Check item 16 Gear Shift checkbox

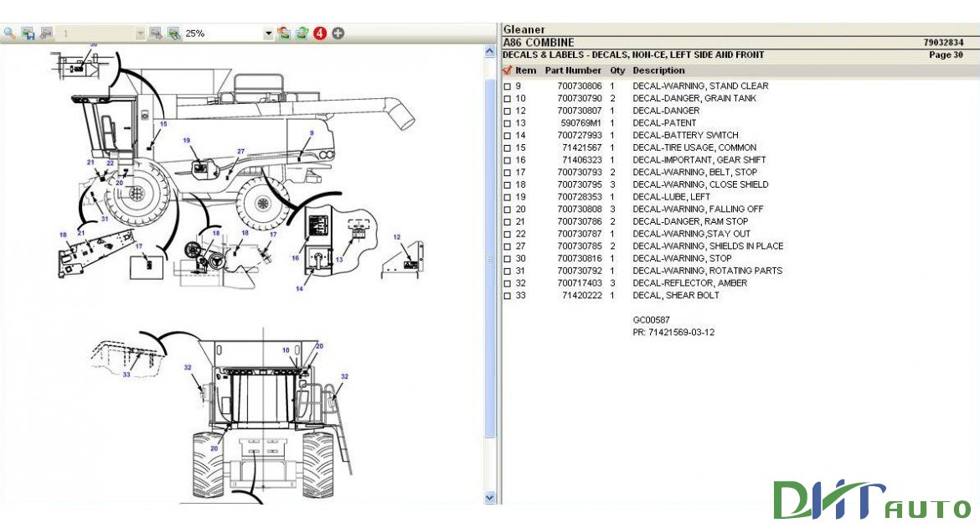click(508, 160)
